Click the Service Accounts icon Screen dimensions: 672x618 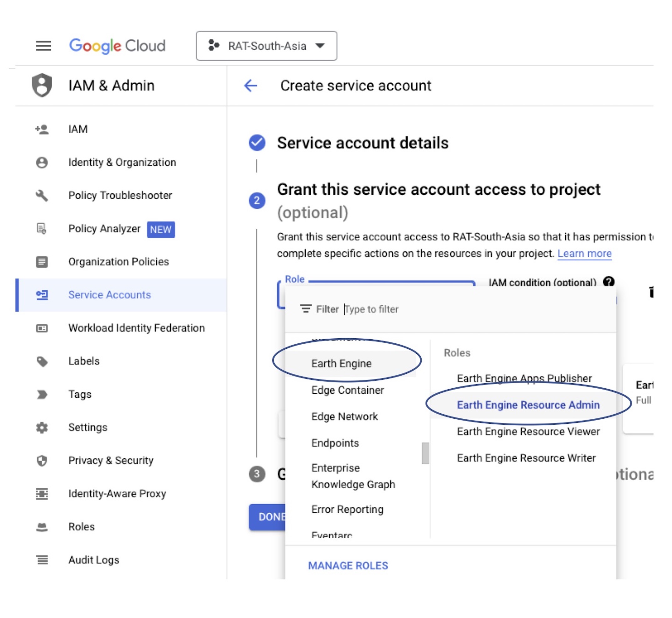click(42, 295)
